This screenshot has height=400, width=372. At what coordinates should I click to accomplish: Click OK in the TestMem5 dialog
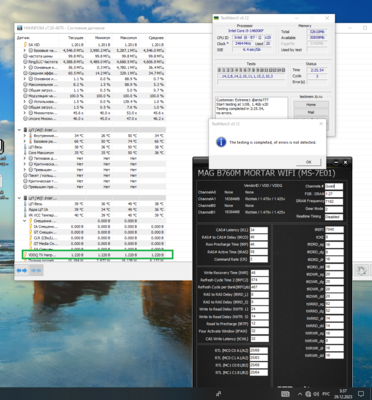(x=308, y=162)
